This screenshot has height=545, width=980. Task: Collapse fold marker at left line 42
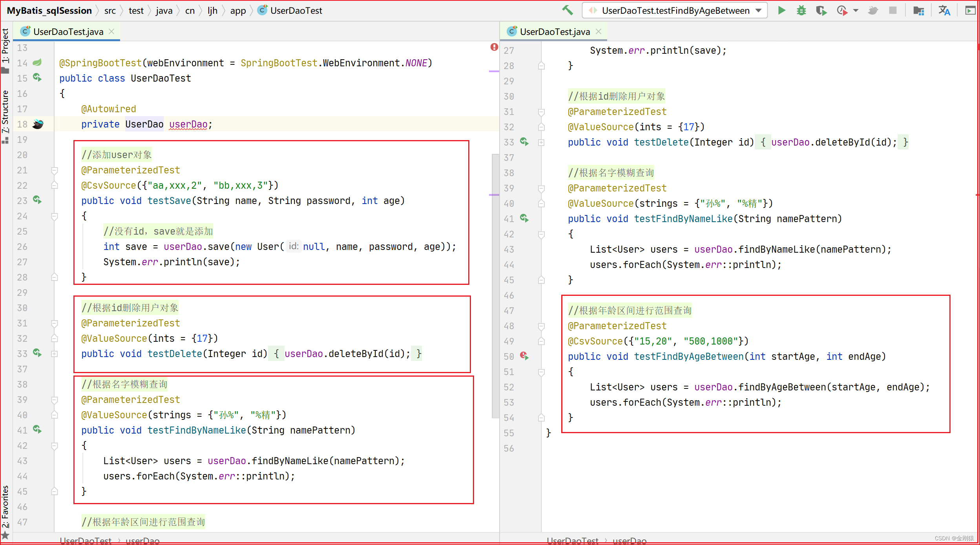[x=55, y=446]
